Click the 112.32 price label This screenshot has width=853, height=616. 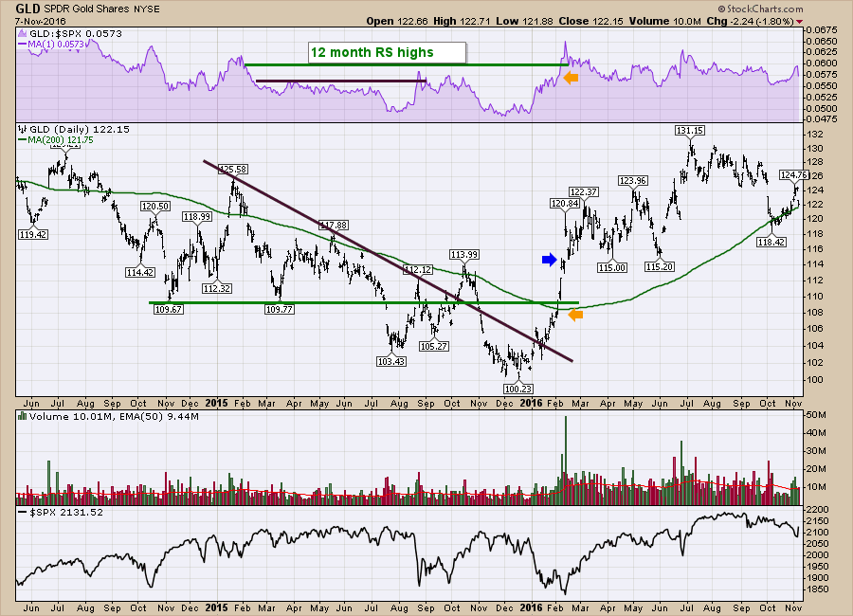[216, 288]
